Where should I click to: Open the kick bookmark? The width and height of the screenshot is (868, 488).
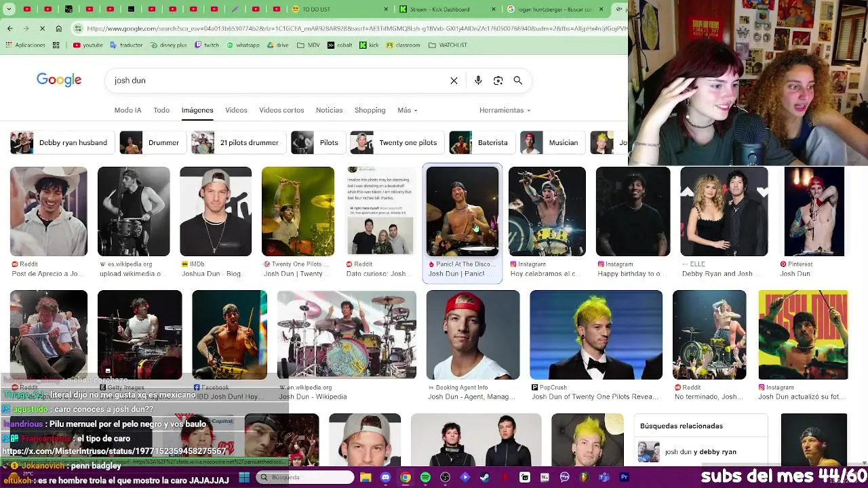(369, 45)
